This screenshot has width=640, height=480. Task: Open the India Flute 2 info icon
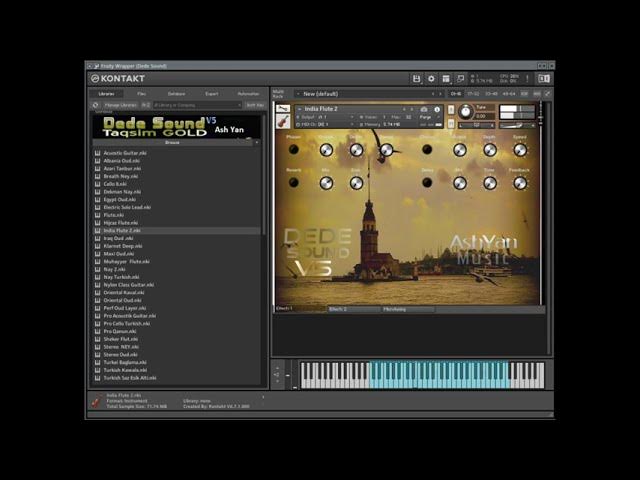click(x=437, y=109)
